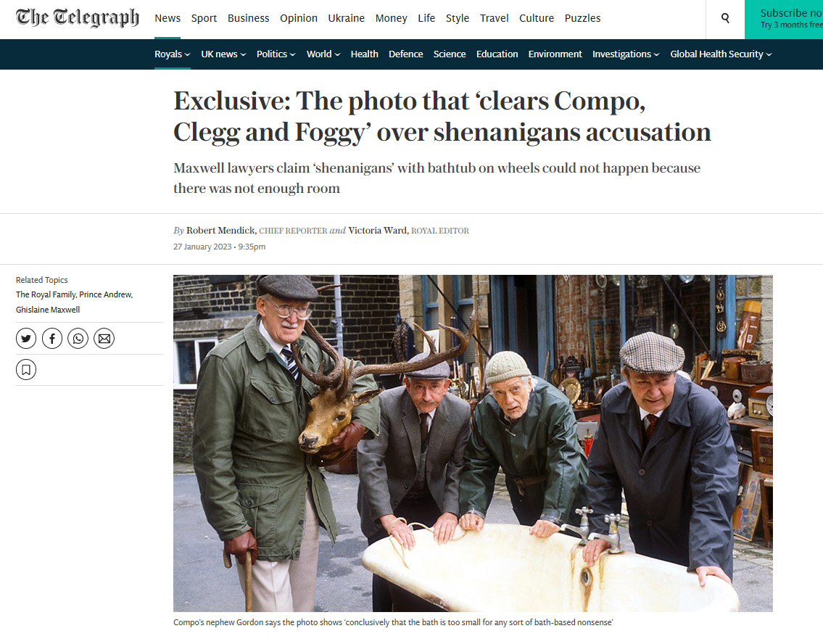Click the main article photo
Image resolution: width=823 pixels, height=644 pixels.
[473, 443]
